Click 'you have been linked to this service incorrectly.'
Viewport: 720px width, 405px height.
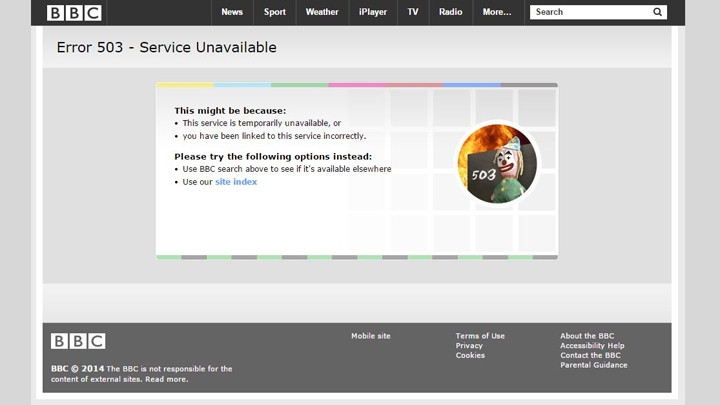tap(274, 136)
